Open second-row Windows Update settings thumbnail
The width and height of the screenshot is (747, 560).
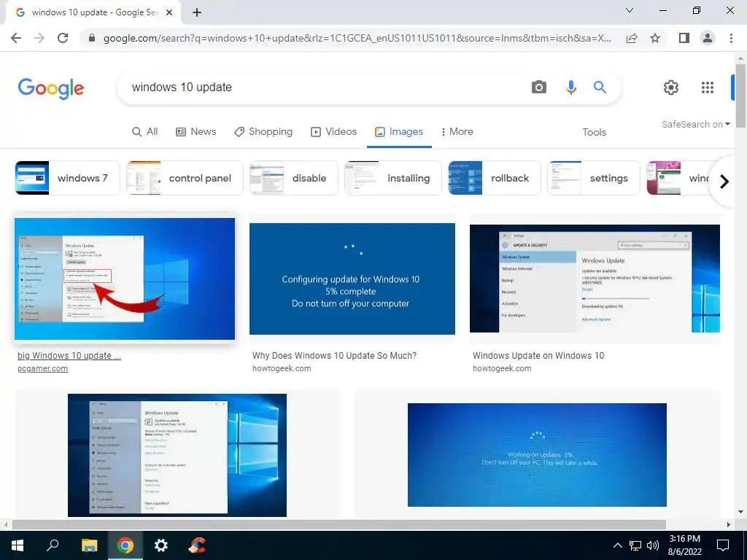[177, 455]
